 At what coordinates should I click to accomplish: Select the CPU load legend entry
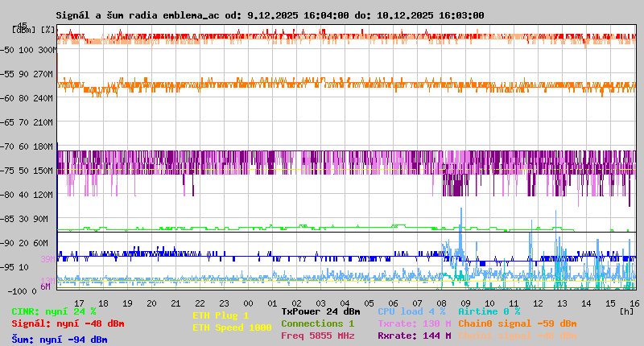tap(413, 311)
